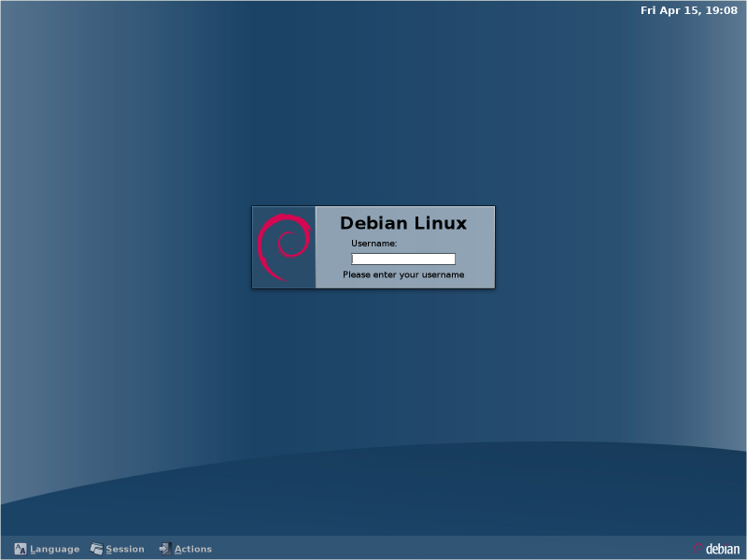747x560 pixels.
Task: Click the "Username:" label
Action: (x=374, y=244)
